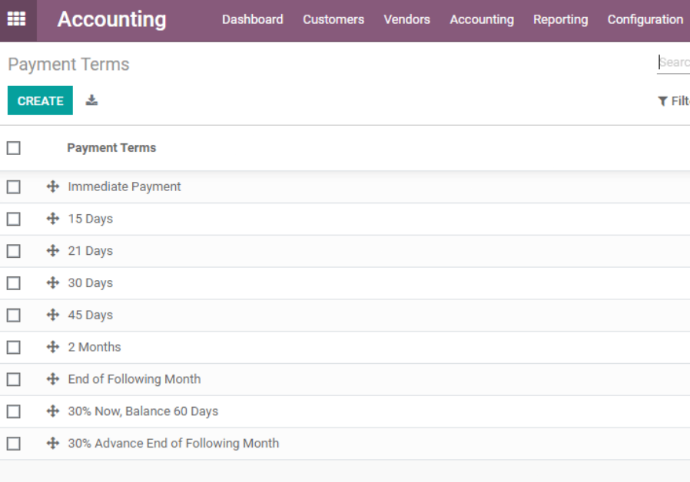
Task: Check the Immediate Payment row checkbox
Action: coord(14,187)
